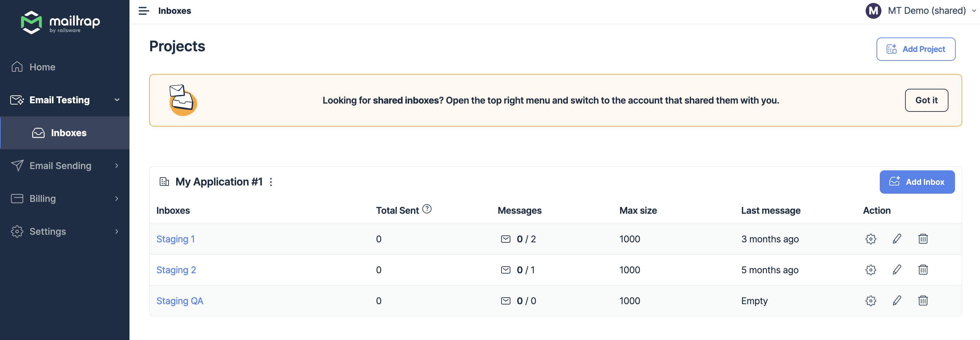Expand Settings in the sidebar
Viewport: 980px width, 340px height.
tap(65, 231)
